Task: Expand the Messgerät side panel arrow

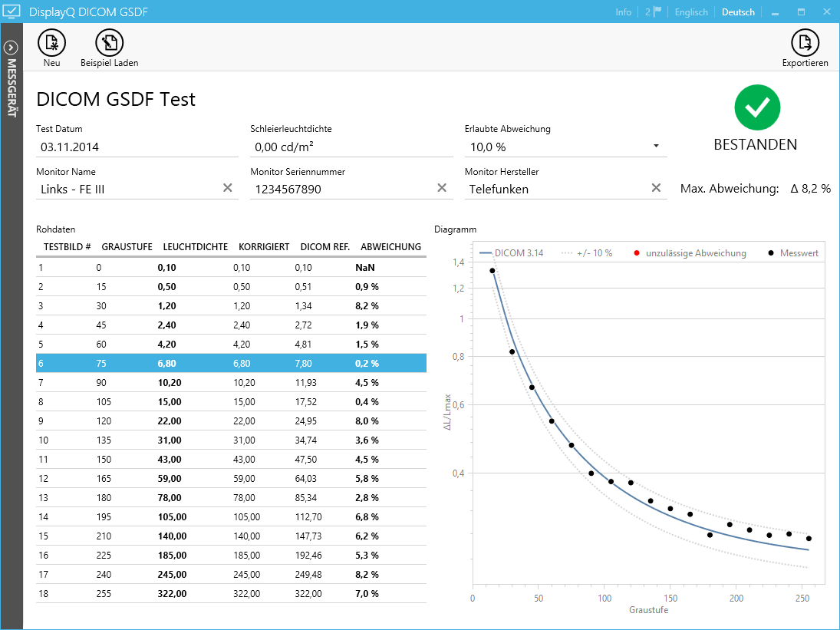Action: tap(12, 47)
